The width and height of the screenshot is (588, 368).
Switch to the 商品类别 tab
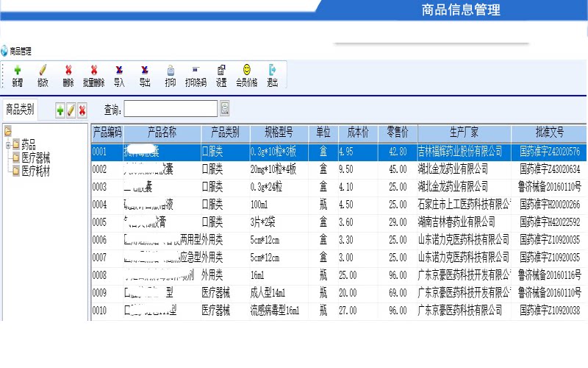coord(20,110)
